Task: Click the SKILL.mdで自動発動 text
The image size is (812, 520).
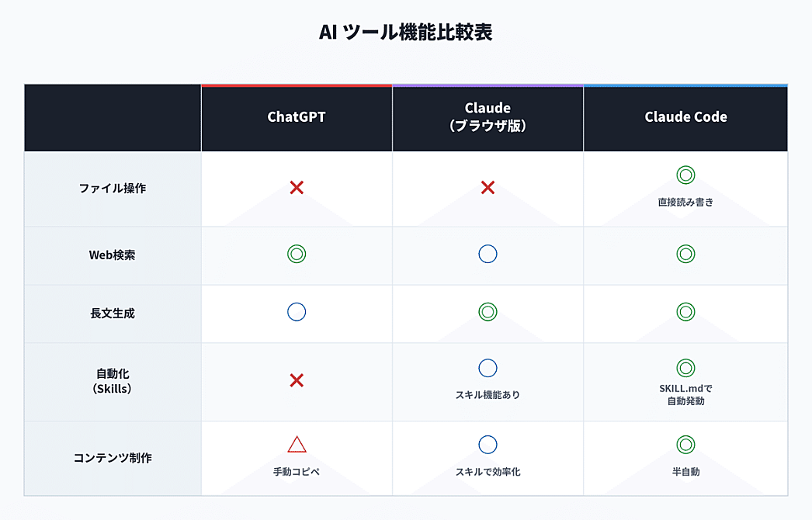Action: 685,395
